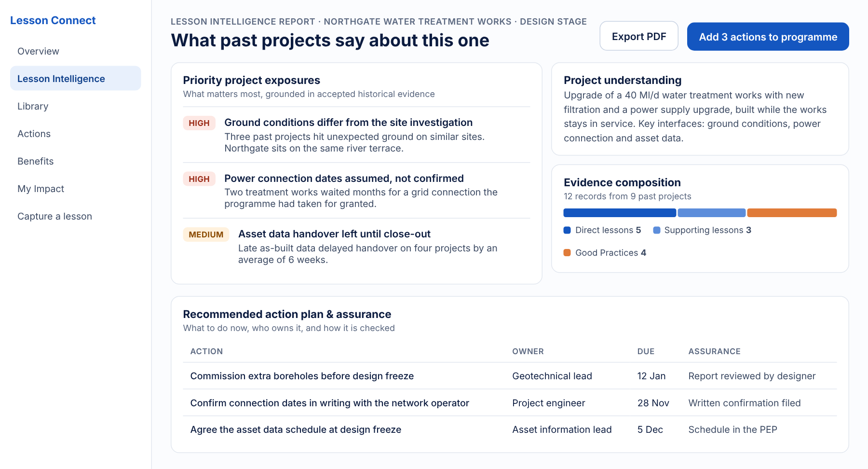This screenshot has height=469, width=868.
Task: Click orange Good Practices bar segment
Action: click(x=792, y=213)
